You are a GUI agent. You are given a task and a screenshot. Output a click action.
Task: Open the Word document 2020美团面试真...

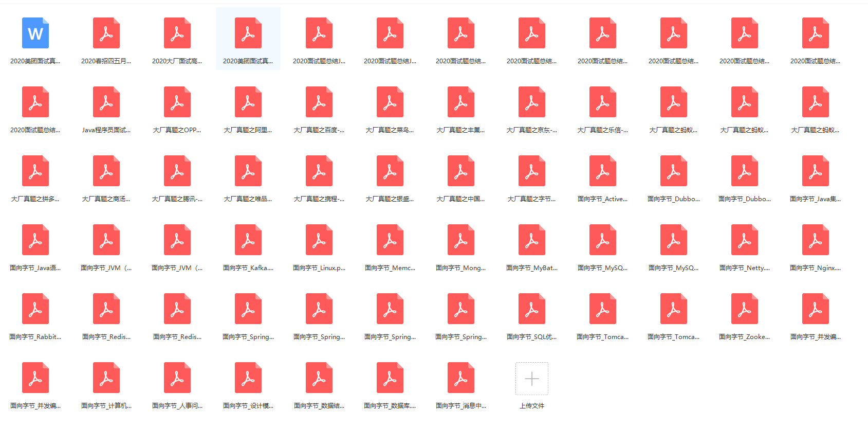pyautogui.click(x=35, y=33)
